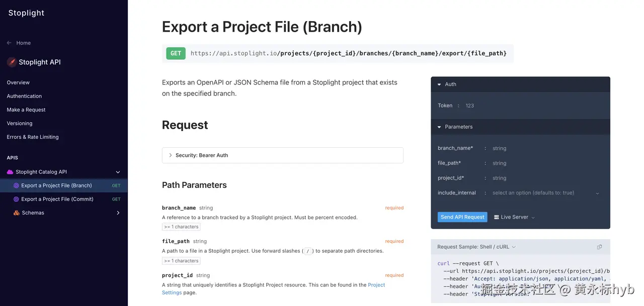The image size is (644, 306).
Task: Open the Live Server dropdown
Action: tap(514, 217)
